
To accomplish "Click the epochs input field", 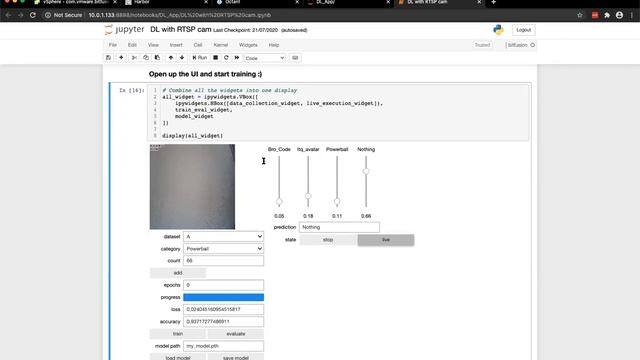I will click(x=223, y=285).
